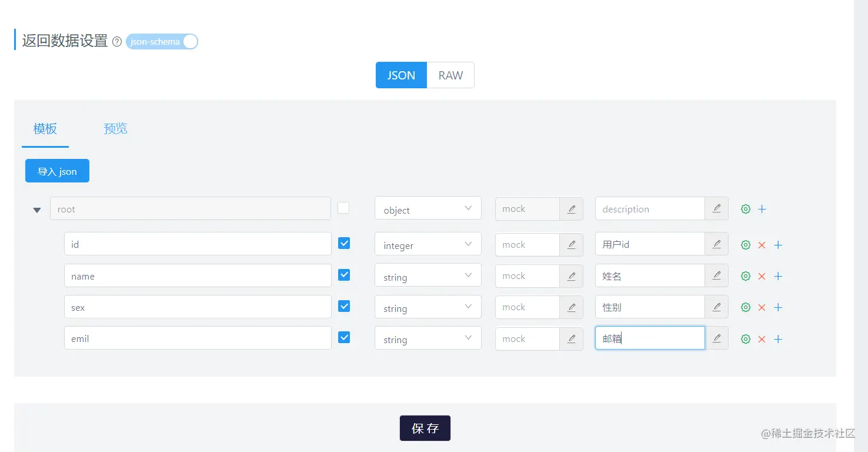Edit mock for the root row
The image size is (868, 452).
571,209
